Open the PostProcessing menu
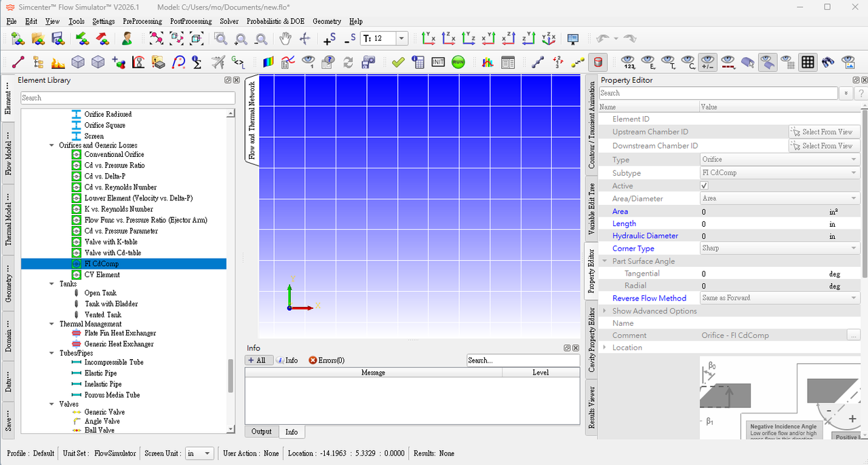 pyautogui.click(x=191, y=21)
